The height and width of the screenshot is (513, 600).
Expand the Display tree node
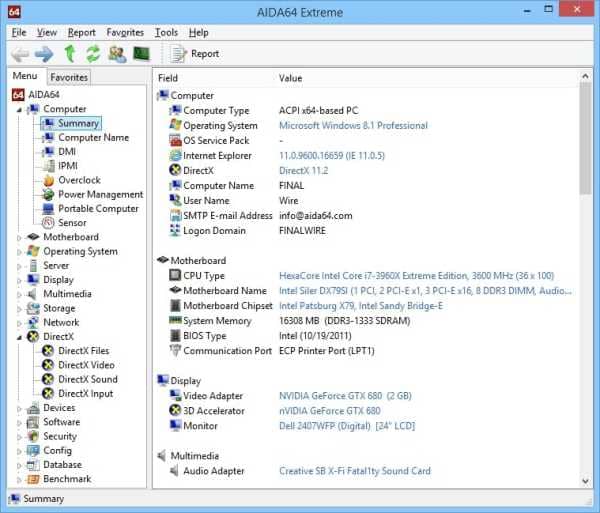click(19, 280)
